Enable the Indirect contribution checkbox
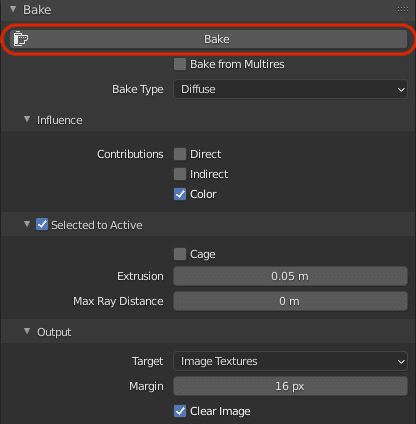Screen dimensions: 416x424 180,174
